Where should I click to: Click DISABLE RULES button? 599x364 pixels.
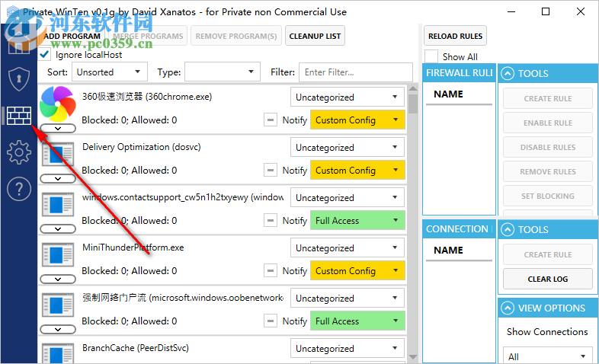point(547,147)
